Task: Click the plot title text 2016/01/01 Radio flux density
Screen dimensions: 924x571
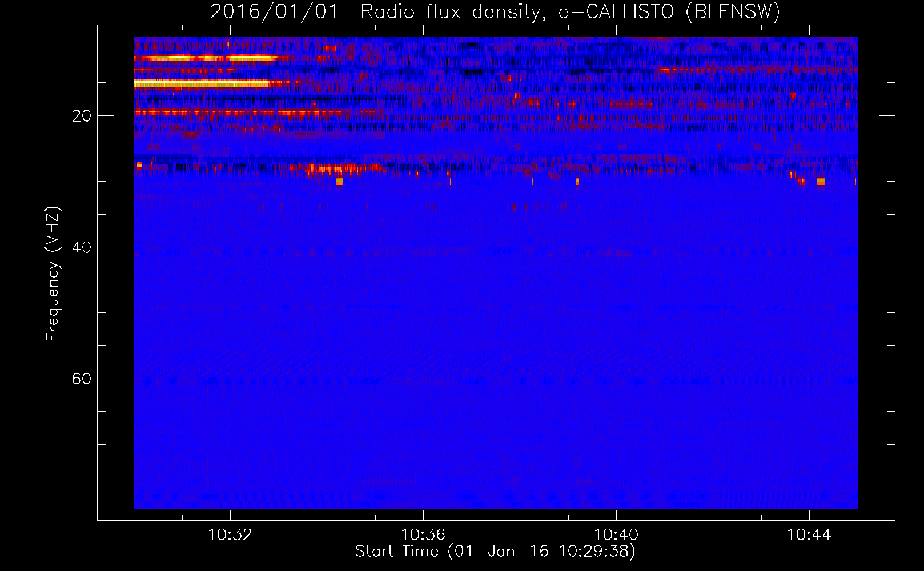Action: pyautogui.click(x=378, y=11)
